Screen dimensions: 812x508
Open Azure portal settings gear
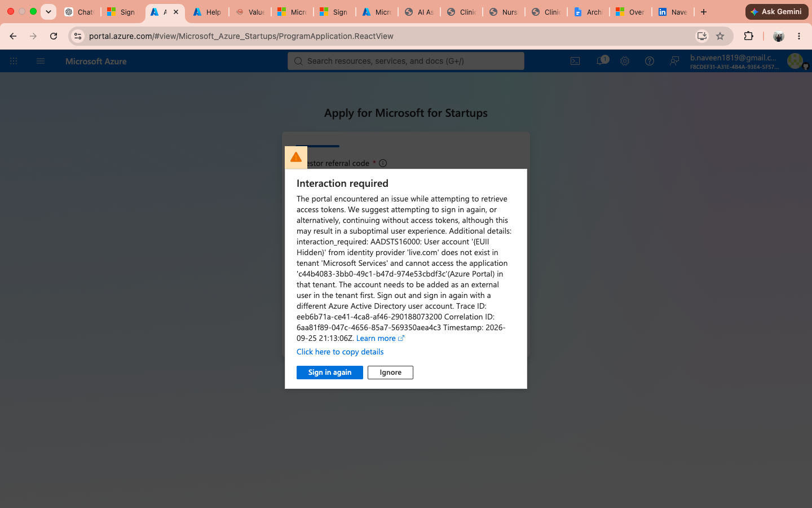coord(625,61)
